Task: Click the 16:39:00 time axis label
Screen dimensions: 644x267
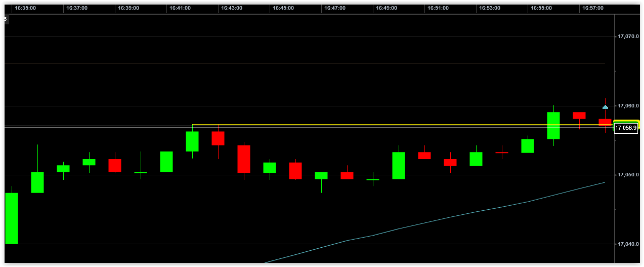Action: point(128,8)
